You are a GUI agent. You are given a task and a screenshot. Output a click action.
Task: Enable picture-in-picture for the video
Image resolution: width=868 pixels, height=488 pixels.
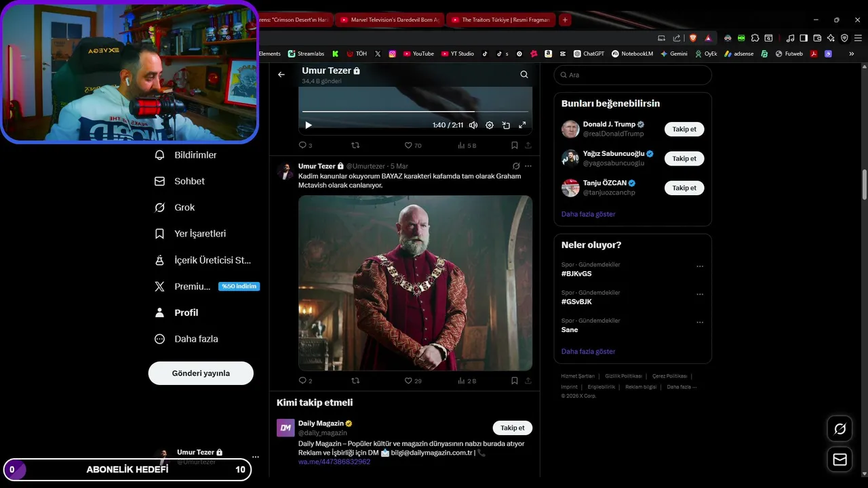point(506,125)
